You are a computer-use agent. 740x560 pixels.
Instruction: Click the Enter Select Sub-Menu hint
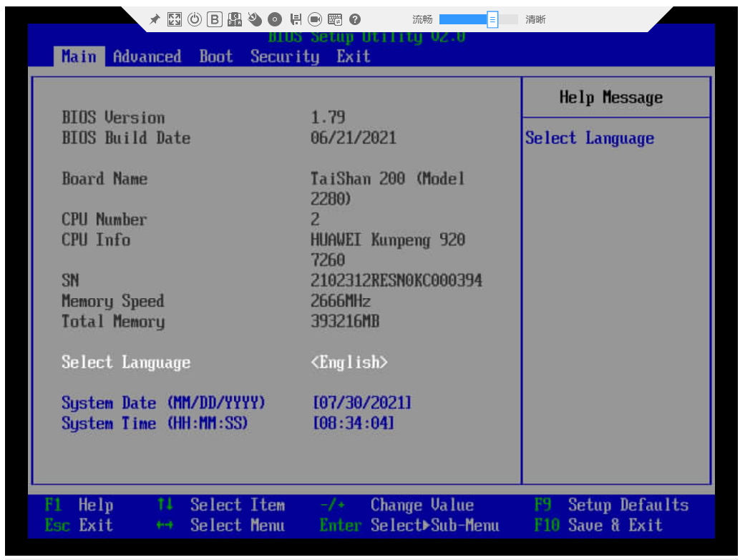pyautogui.click(x=409, y=526)
